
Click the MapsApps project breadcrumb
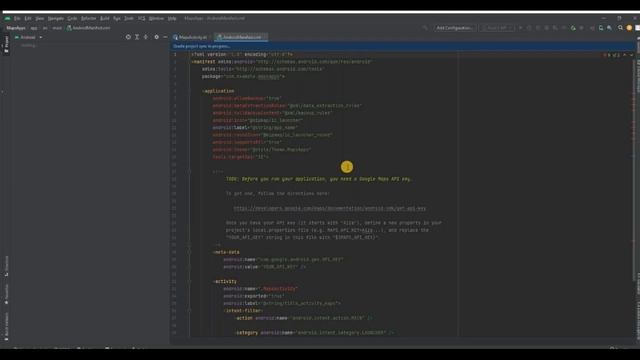[16, 28]
